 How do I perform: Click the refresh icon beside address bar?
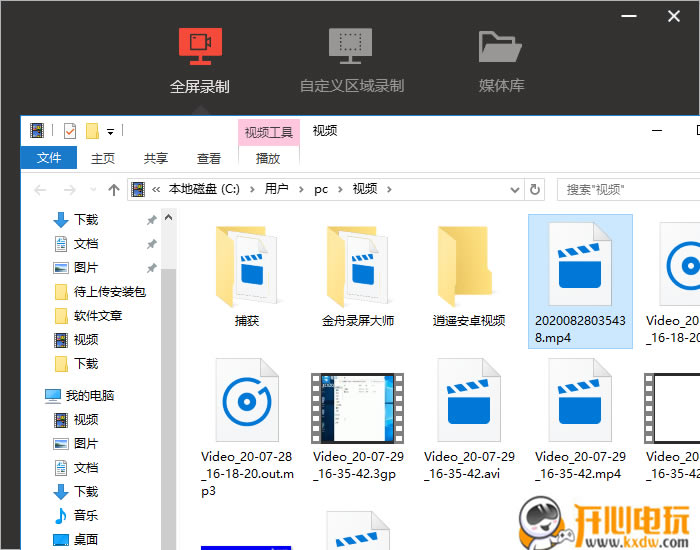(535, 189)
